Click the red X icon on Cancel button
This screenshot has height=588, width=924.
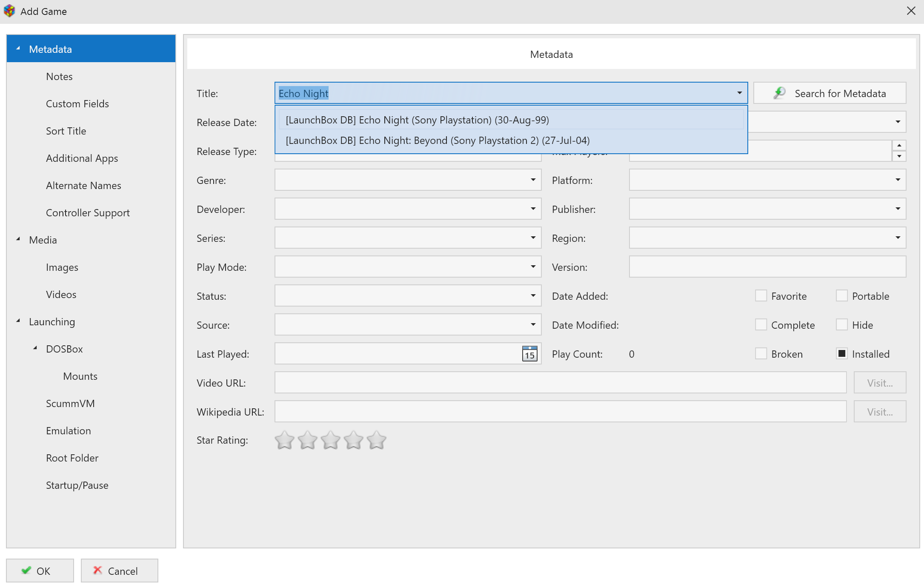97,570
